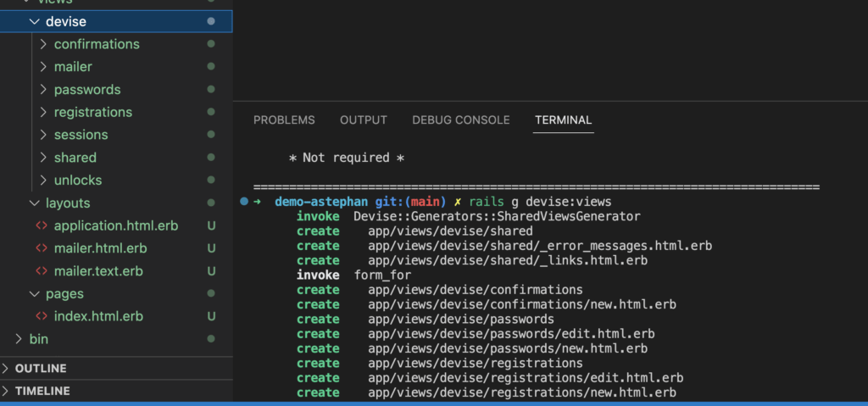
Task: Switch to the PROBLEMS tab
Action: 284,120
